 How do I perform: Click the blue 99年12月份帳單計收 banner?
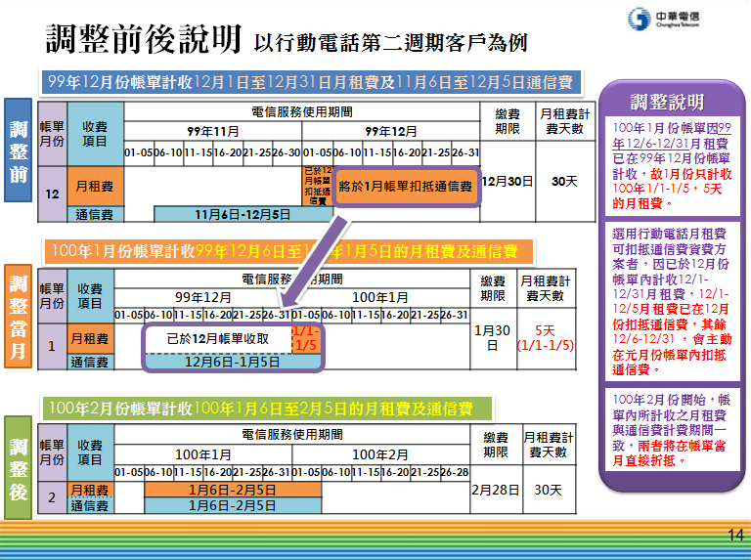tap(310, 82)
